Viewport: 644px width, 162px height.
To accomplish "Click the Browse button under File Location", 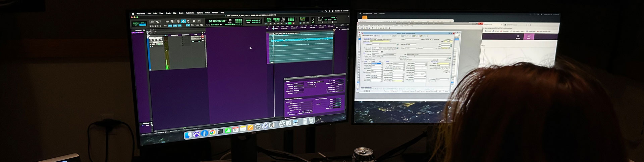I will point(446,71).
